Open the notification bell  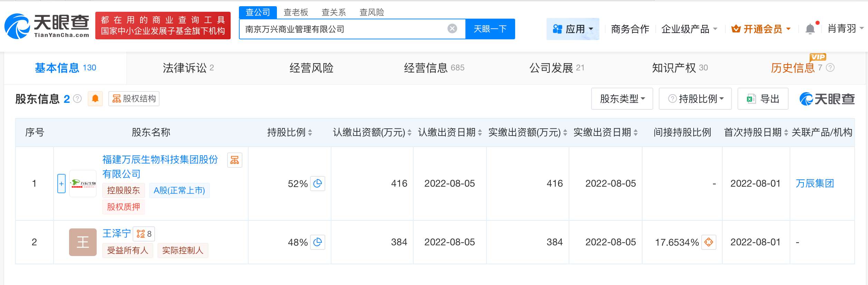pyautogui.click(x=810, y=29)
